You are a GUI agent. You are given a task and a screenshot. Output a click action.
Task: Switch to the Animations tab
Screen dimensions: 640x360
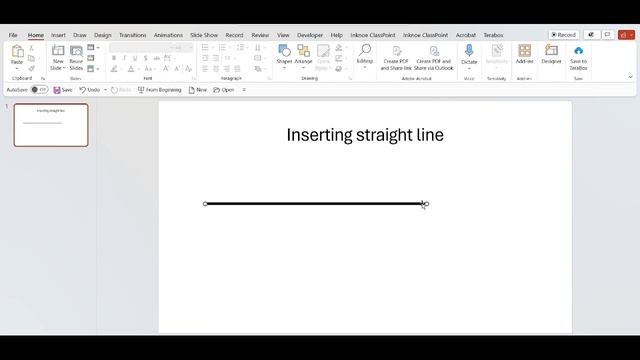(x=168, y=35)
